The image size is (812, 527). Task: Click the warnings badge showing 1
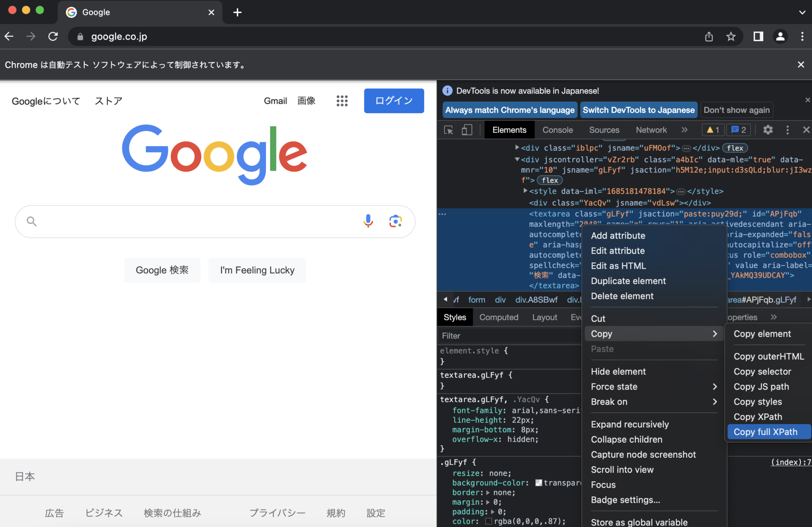(x=713, y=130)
